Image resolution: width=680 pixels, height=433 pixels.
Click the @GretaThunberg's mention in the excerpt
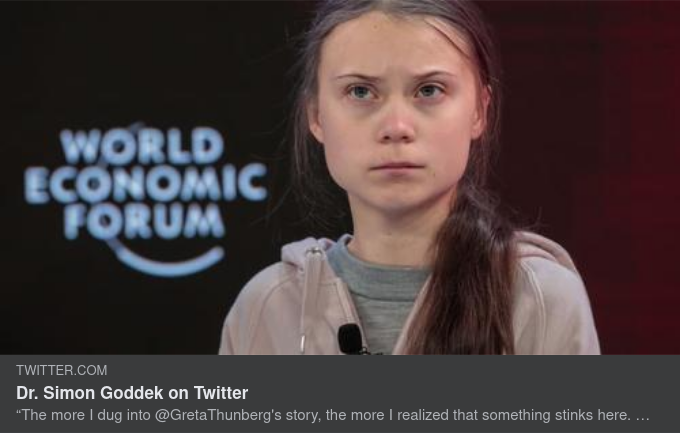[x=218, y=415]
